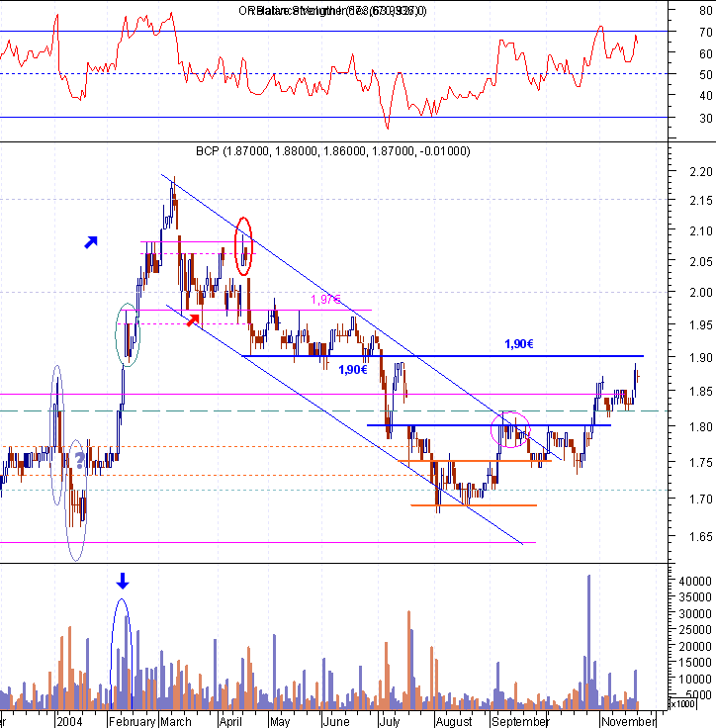716x728 pixels.
Task: Click the blue up-right arrow annotation near January
Action: pos(91,242)
